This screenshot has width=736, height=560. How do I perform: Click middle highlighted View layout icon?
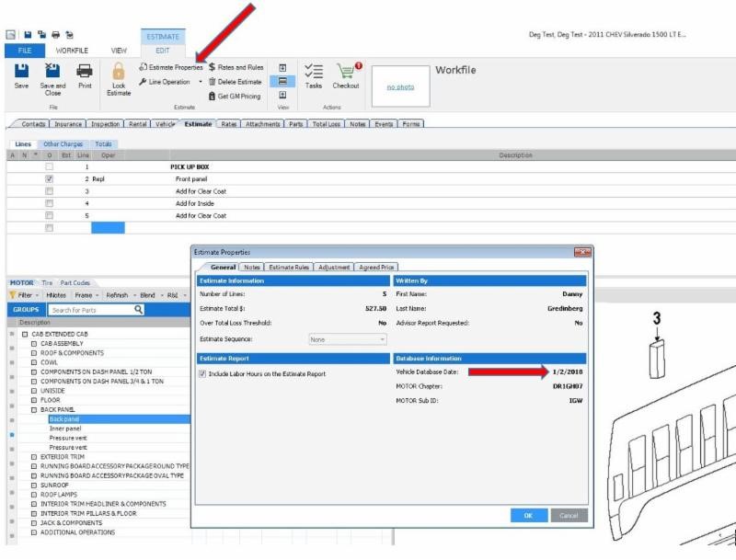(x=282, y=81)
